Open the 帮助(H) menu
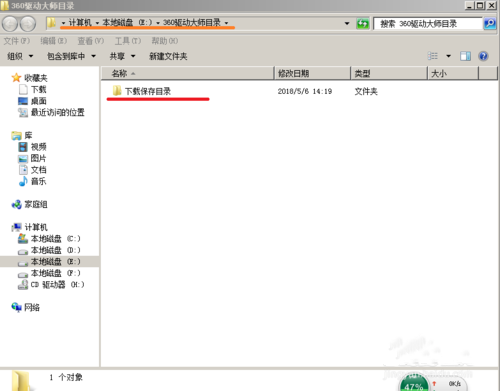Image resolution: width=500 pixels, height=391 pixels. click(x=165, y=41)
